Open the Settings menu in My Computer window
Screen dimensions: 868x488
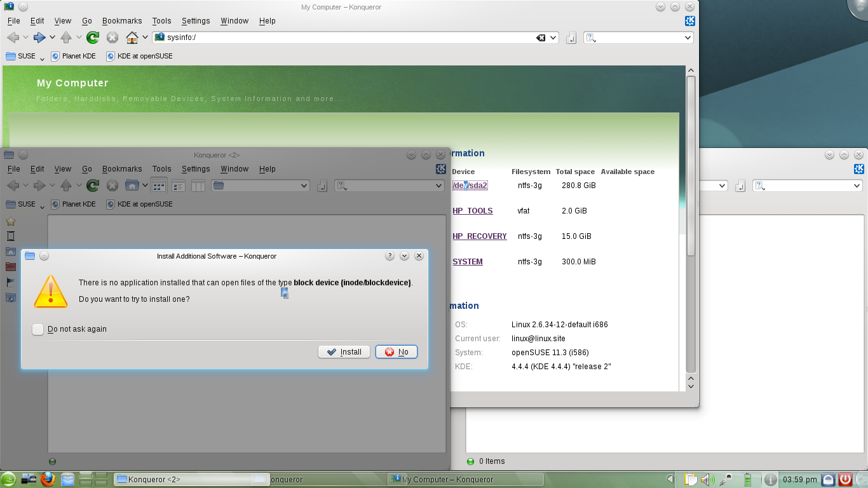(195, 21)
